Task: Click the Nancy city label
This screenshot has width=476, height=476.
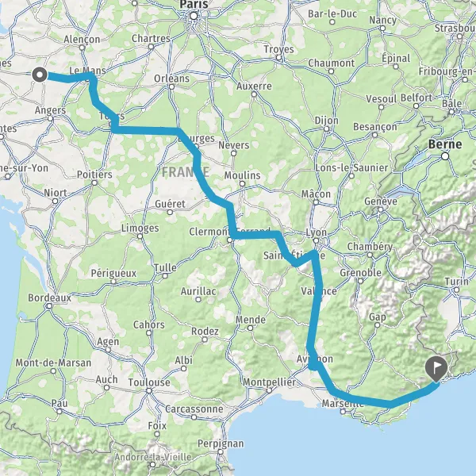Action: (382, 20)
